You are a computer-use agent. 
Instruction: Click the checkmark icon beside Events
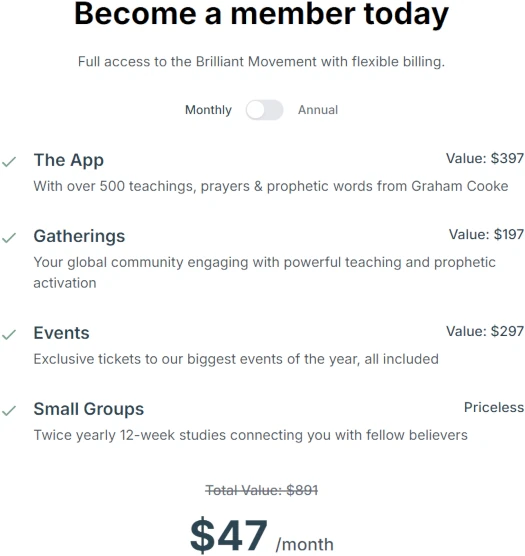tap(9, 334)
